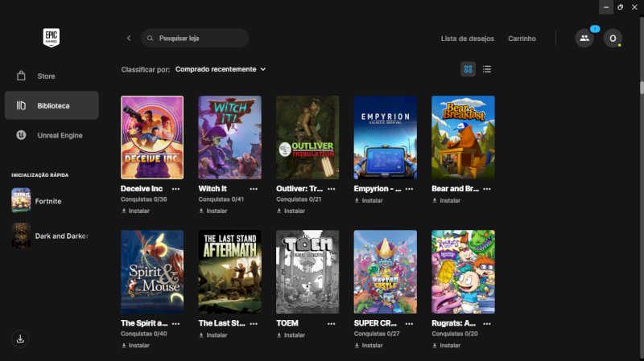Expand the Comprado recentemente sort dropdown
The image size is (644, 361).
221,69
